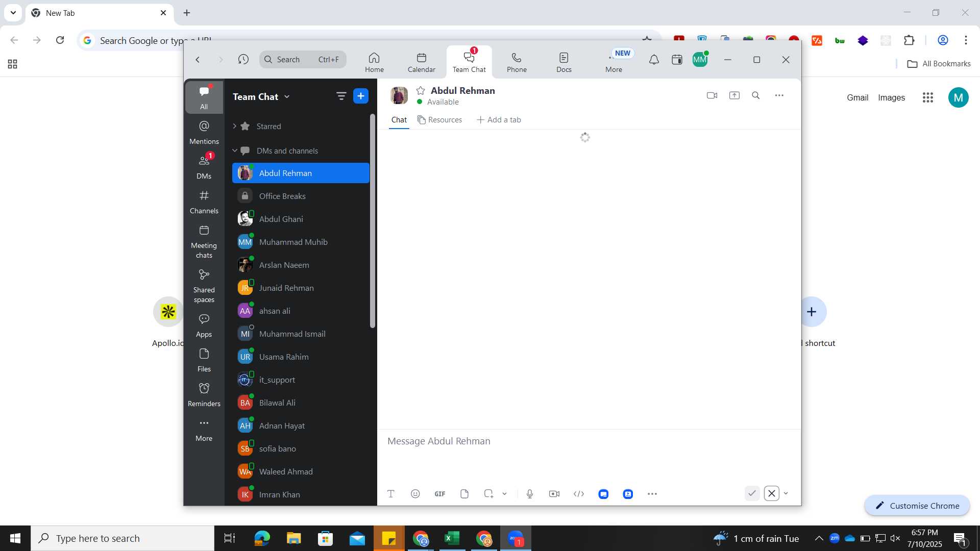Open Files in the sidebar
Viewport: 980px width, 551px height.
pyautogui.click(x=204, y=360)
